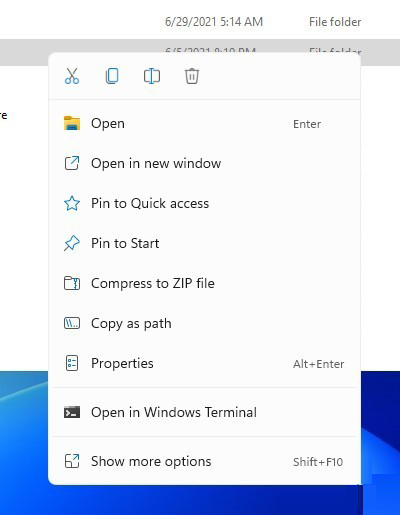Click the Copy icon in context menu
400x515 pixels.
coord(112,76)
